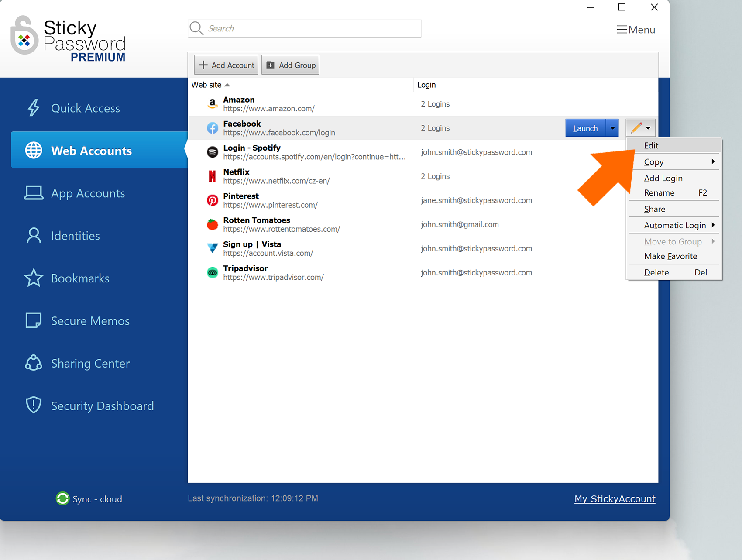Click the jane.smith@stickypassword.com login
Image resolution: width=742 pixels, height=560 pixels.
coord(476,200)
